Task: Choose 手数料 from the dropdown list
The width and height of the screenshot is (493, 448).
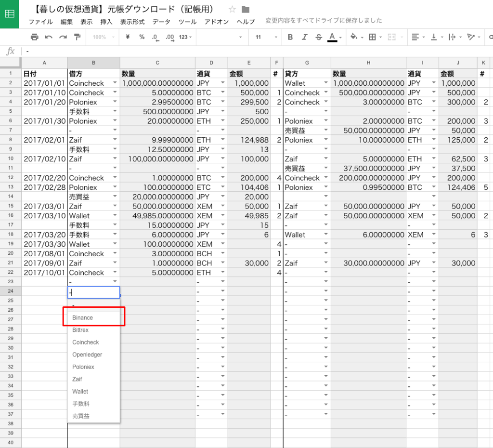Action: [94, 404]
